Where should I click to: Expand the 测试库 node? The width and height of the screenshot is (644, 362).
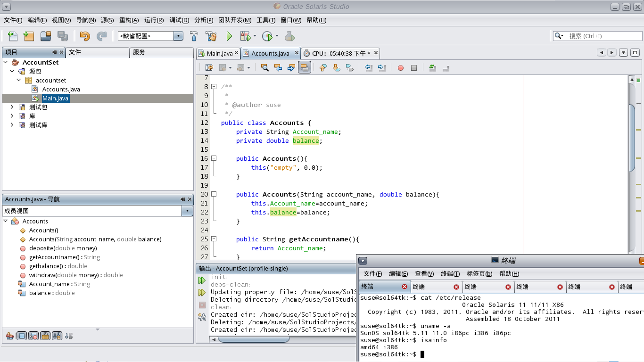[12, 125]
